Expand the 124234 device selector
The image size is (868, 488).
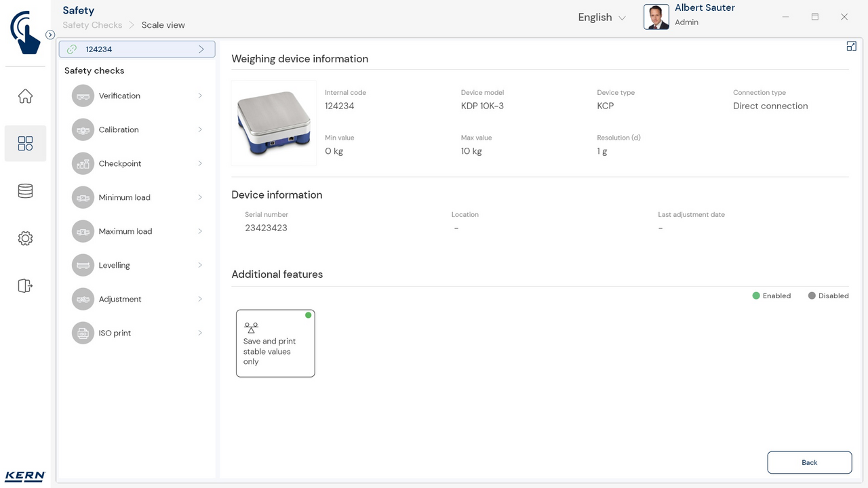coord(137,49)
